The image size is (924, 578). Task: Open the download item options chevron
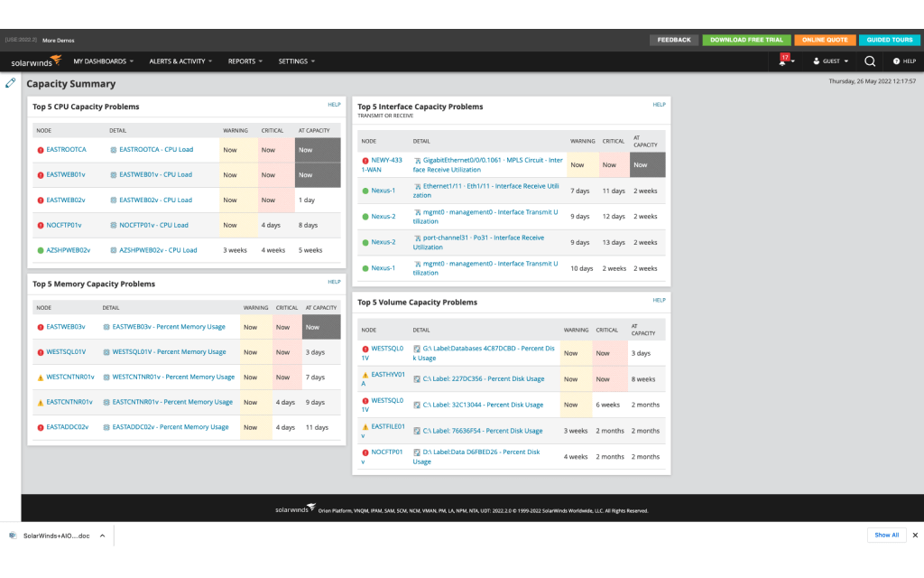[102, 536]
